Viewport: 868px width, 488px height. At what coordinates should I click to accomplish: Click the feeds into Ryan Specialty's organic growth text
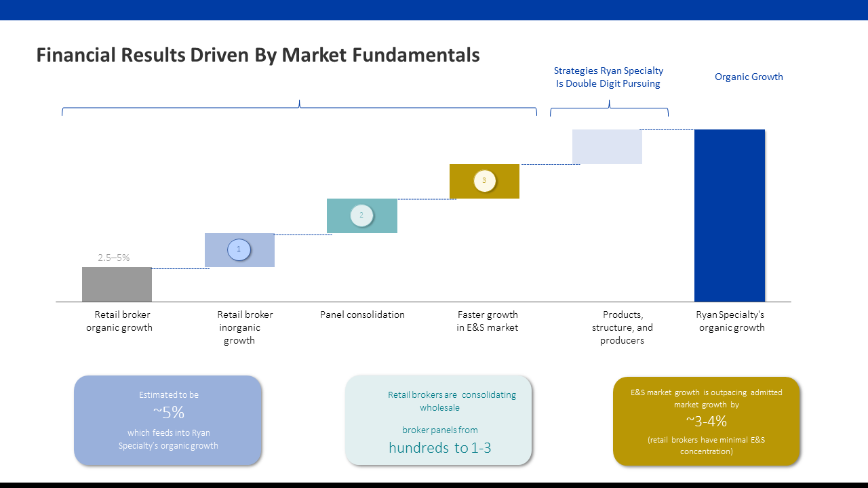[x=168, y=439]
